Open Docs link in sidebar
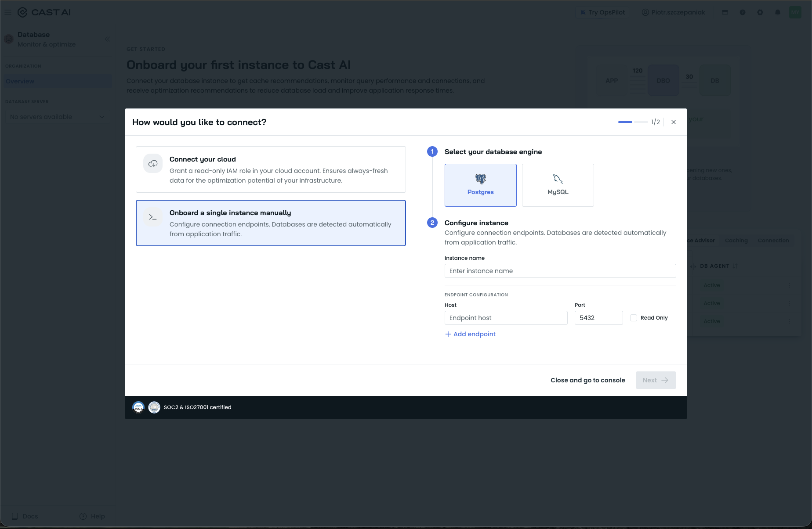This screenshot has height=529, width=812. pyautogui.click(x=25, y=516)
